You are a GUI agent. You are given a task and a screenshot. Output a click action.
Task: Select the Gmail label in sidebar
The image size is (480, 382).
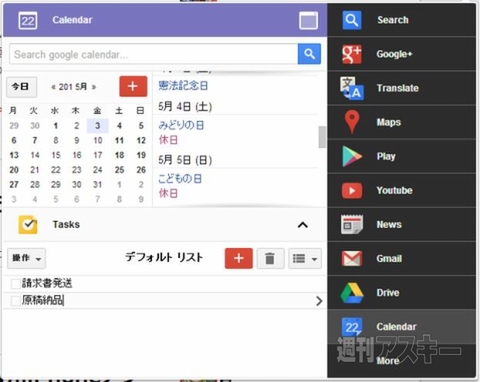pyautogui.click(x=389, y=259)
